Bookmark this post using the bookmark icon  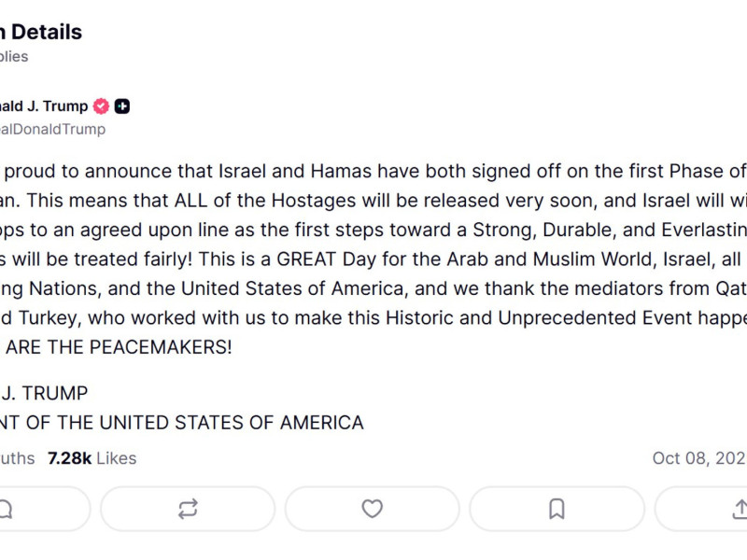pos(557,509)
